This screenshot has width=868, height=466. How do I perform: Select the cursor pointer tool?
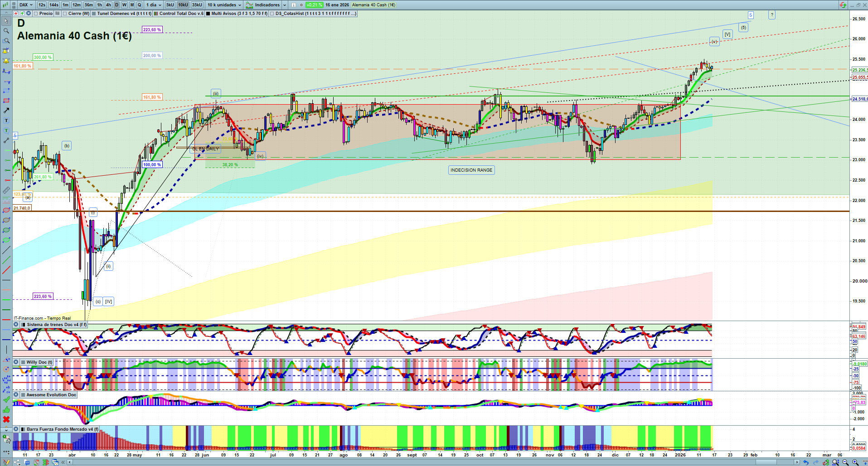point(6,21)
